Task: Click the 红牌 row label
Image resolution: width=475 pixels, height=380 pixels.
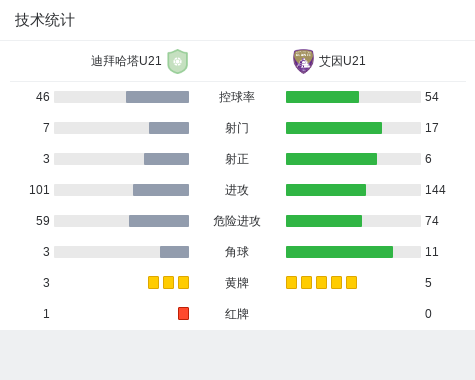Action: tap(237, 314)
